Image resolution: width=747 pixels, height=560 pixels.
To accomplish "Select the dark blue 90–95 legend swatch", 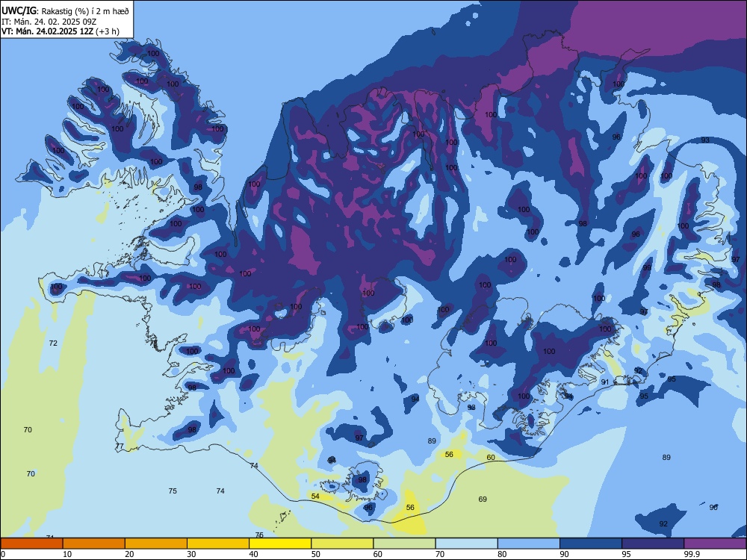I will (x=591, y=544).
